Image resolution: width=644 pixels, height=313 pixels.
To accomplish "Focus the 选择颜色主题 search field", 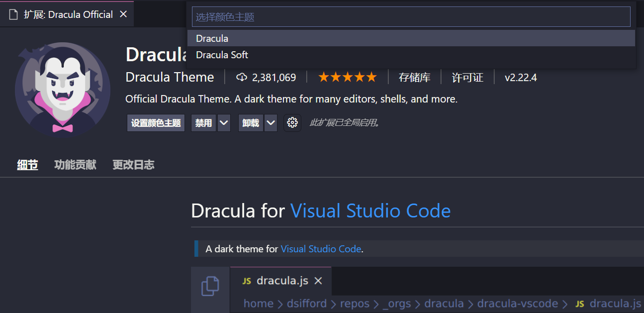I will pyautogui.click(x=411, y=17).
